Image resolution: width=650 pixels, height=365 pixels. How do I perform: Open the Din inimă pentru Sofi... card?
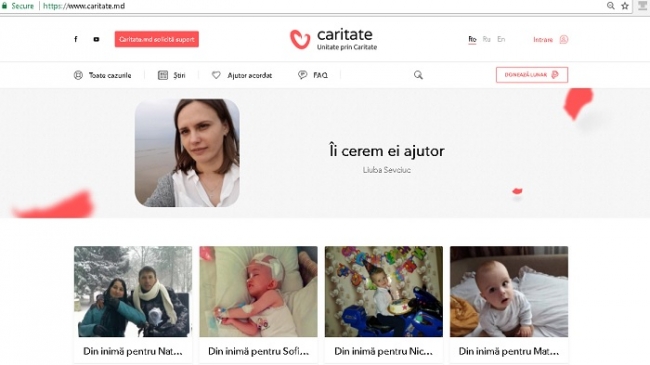click(x=258, y=304)
